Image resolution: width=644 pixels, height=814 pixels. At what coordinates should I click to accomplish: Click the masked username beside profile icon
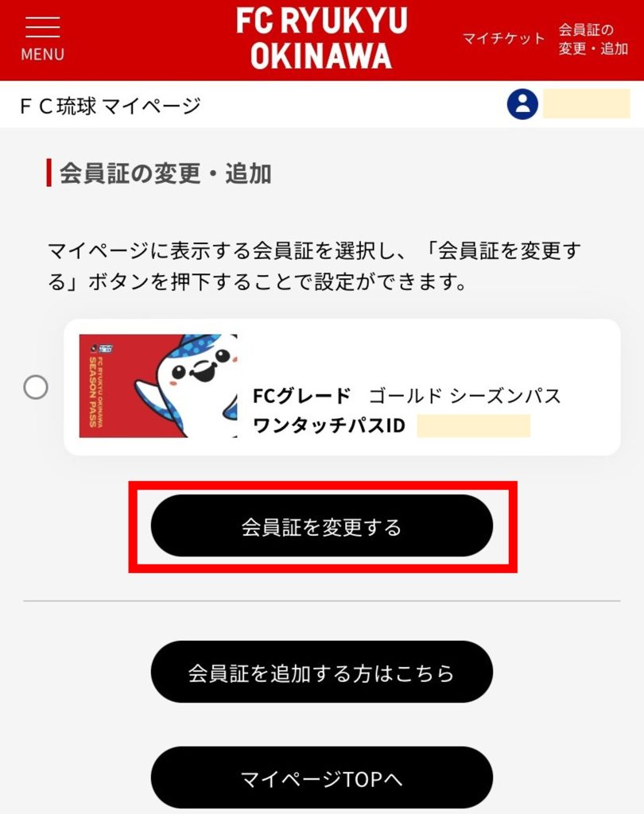pyautogui.click(x=586, y=104)
